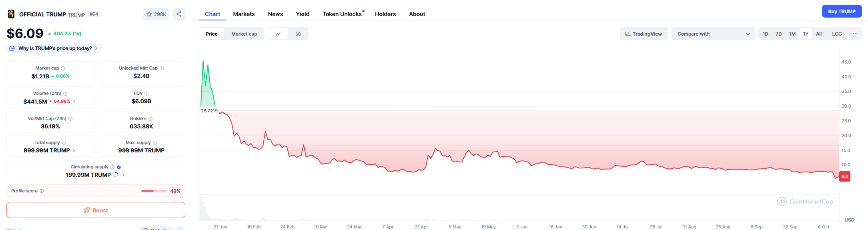The image size is (868, 230).
Task: Click the Buy TRUMP button
Action: 842,12
